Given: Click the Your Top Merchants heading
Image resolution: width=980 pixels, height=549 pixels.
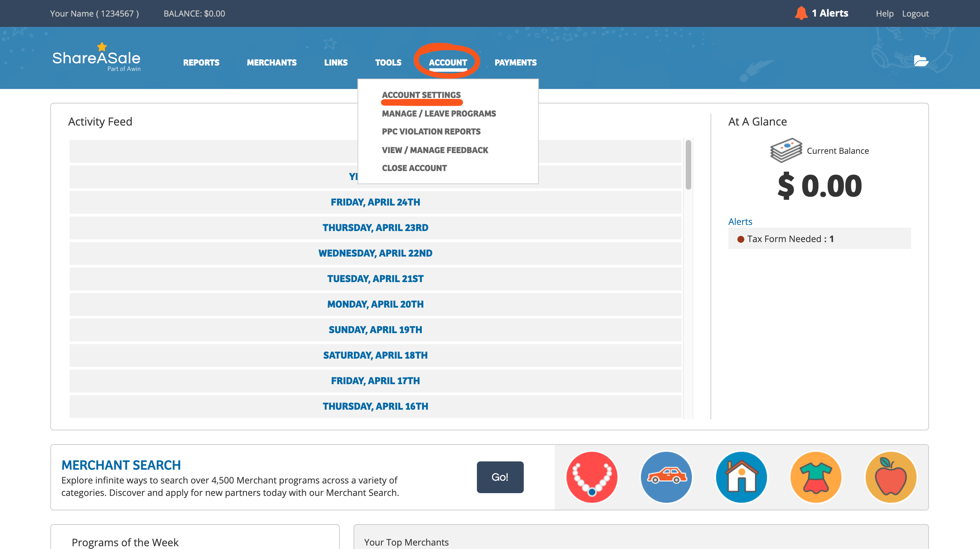Looking at the screenshot, I should pos(406,542).
